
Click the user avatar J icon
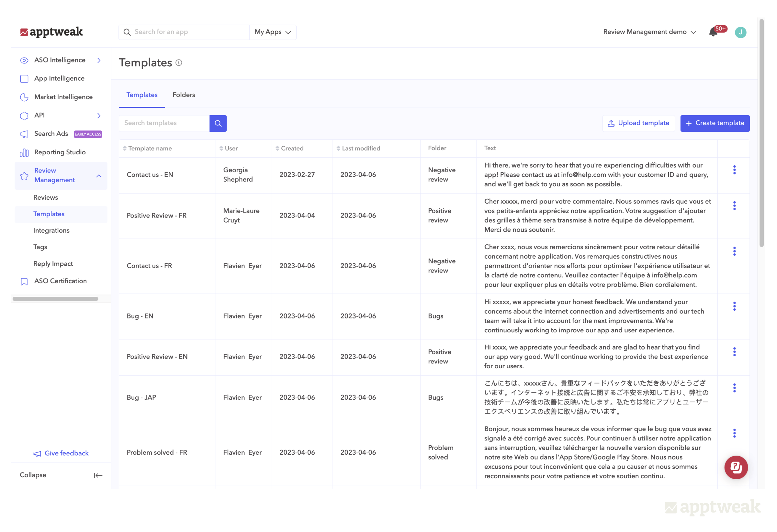click(740, 32)
